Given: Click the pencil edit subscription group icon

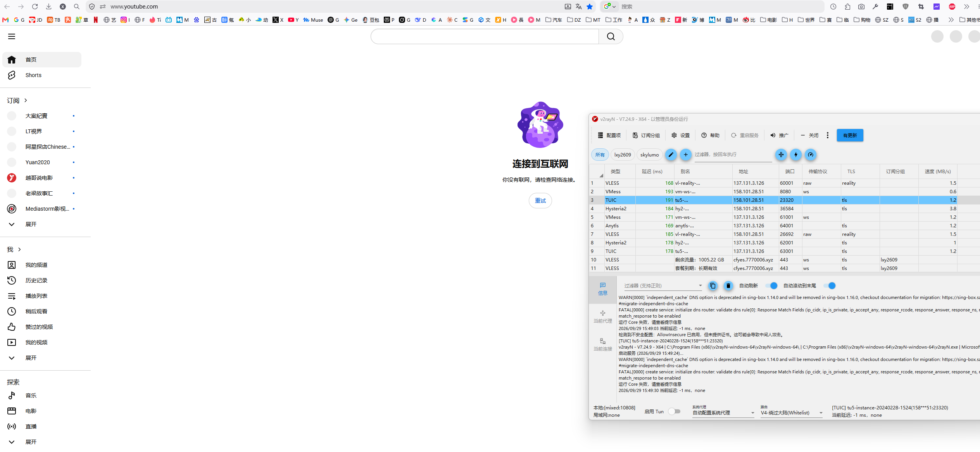Looking at the screenshot, I should click(671, 155).
